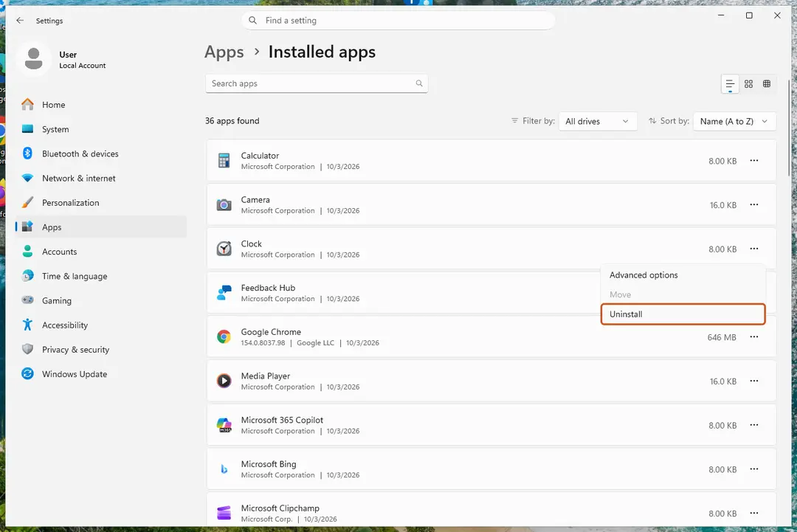The width and height of the screenshot is (797, 532).
Task: Open the Filter by All drives dropdown
Action: tap(597, 122)
